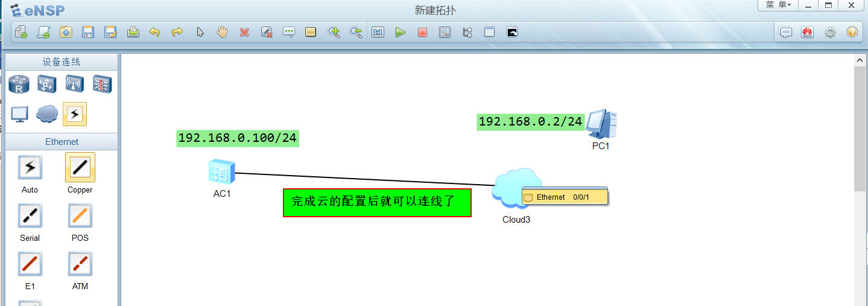This screenshot has width=868, height=306.
Task: Open the data capture icon
Action: coord(445,32)
